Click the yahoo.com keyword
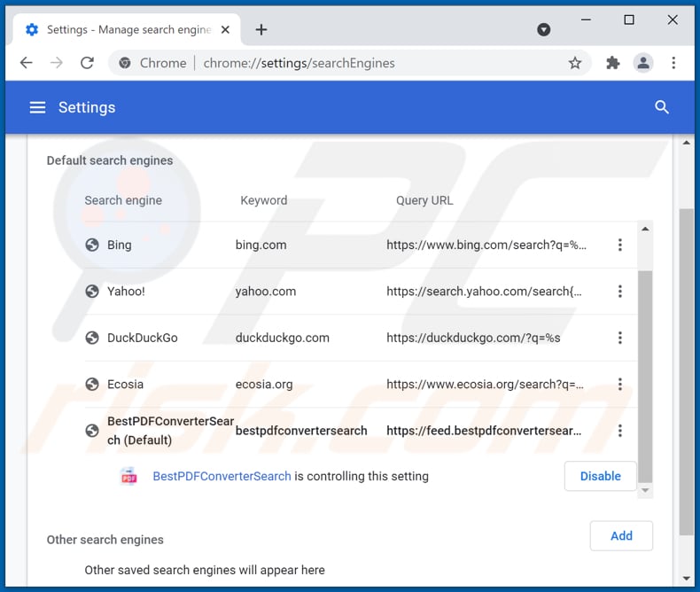700x592 pixels. pyautogui.click(x=266, y=291)
